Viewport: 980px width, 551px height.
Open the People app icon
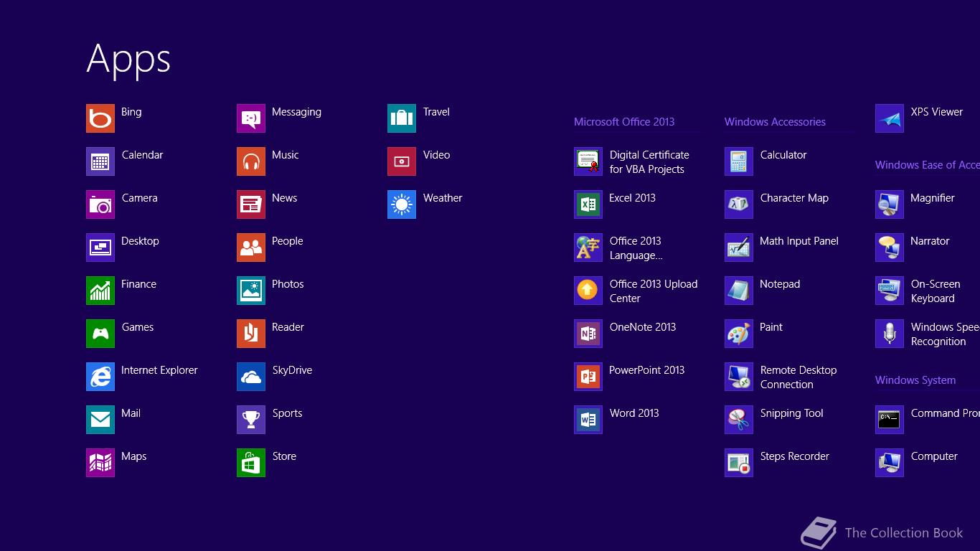[251, 248]
